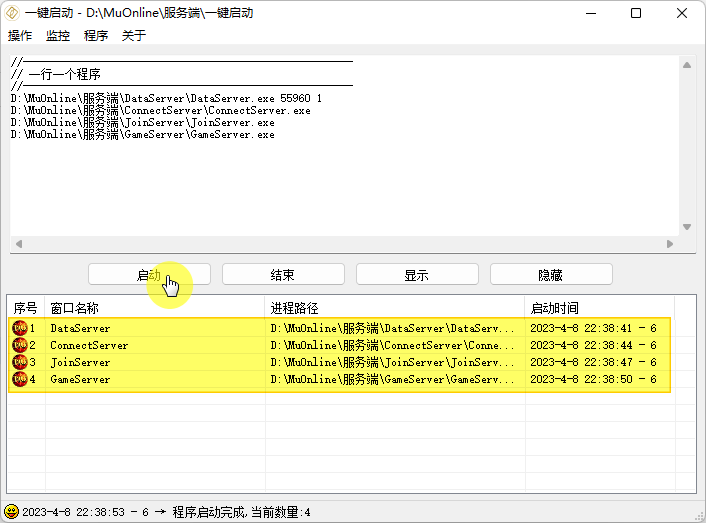Click the smiley status bar icon
This screenshot has height=523, width=706.
pyautogui.click(x=12, y=511)
